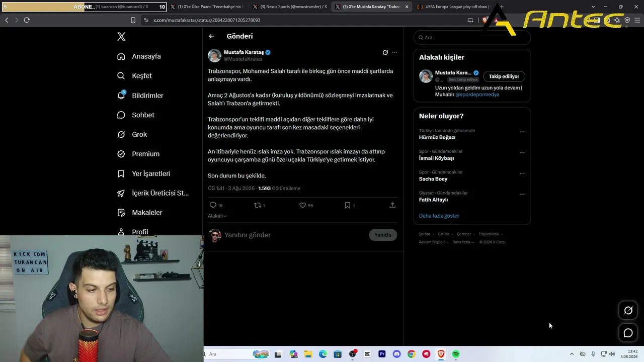This screenshot has height=362, width=644.
Task: Open Makaleler articles page
Action: click(x=139, y=213)
